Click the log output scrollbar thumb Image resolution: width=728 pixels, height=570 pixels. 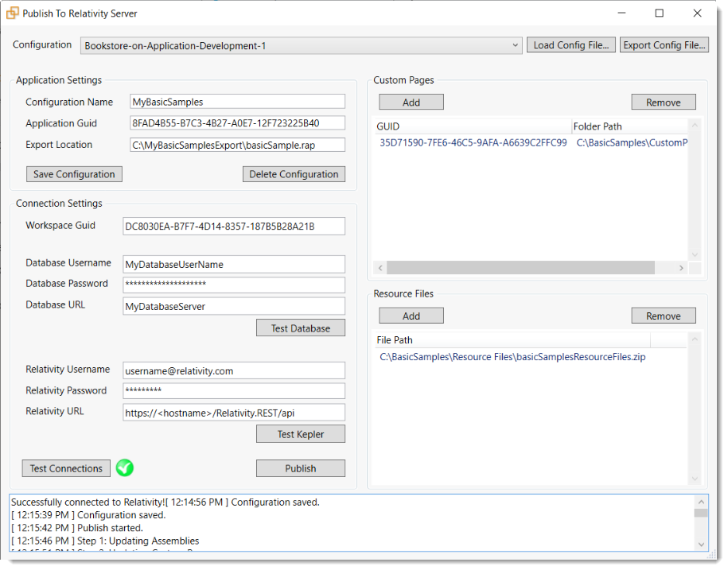[x=701, y=513]
